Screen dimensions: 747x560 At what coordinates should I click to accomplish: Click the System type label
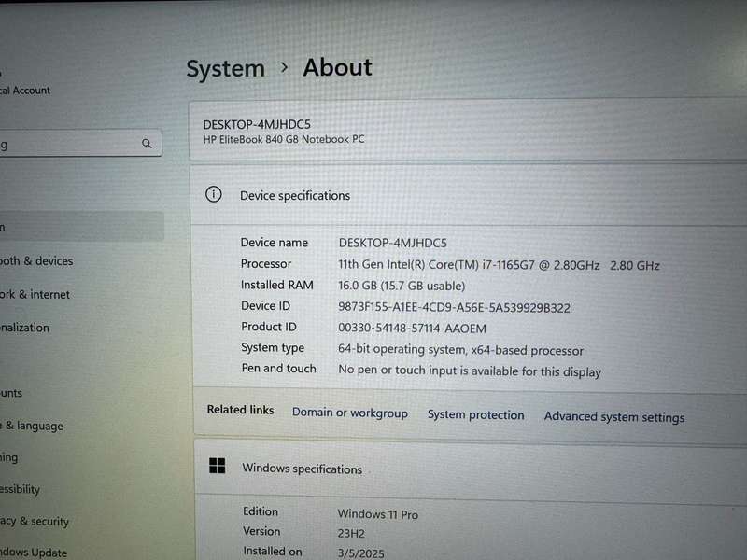coord(273,348)
